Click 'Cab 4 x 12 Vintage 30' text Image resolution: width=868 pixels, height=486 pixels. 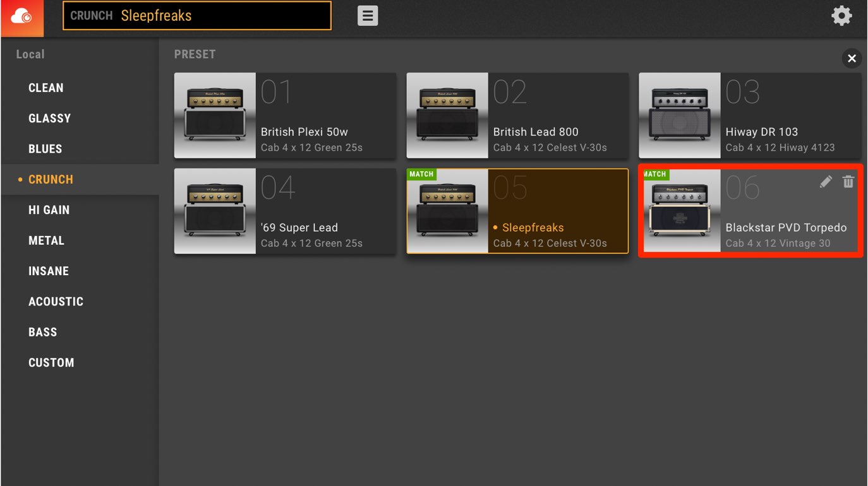(778, 243)
